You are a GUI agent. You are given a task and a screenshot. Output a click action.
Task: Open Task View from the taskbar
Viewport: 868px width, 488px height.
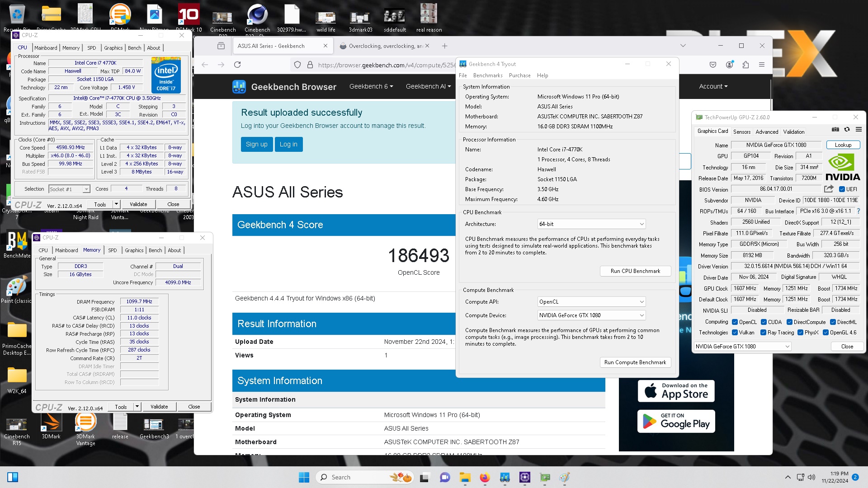tap(424, 477)
